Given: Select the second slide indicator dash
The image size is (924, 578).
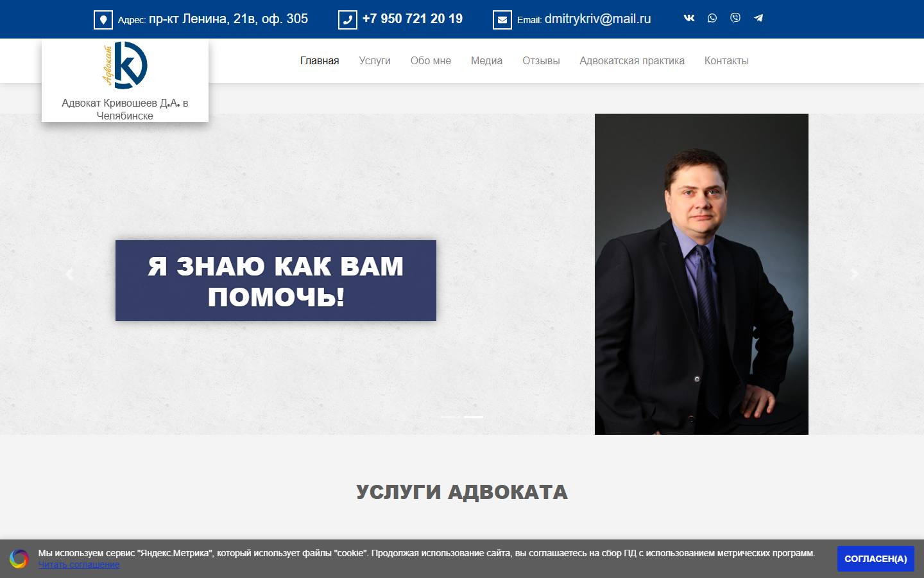Looking at the screenshot, I should click(474, 417).
